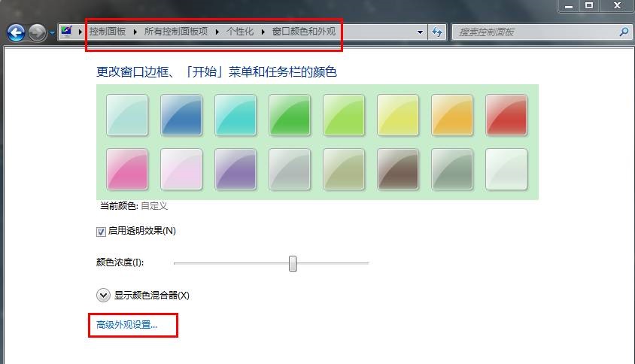Choose the red color swatch
635x364 pixels.
click(x=506, y=115)
